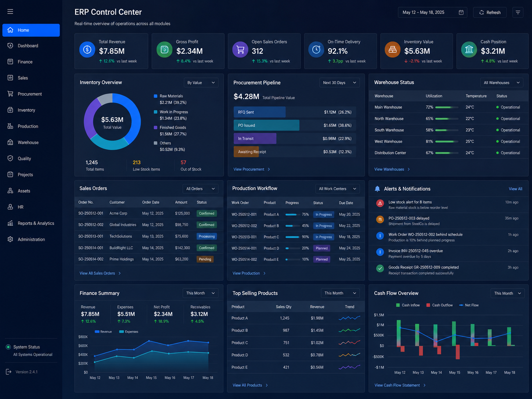Screen dimensions: 532x399
Task: Open the Next 30 Days dropdown
Action: (x=339, y=83)
